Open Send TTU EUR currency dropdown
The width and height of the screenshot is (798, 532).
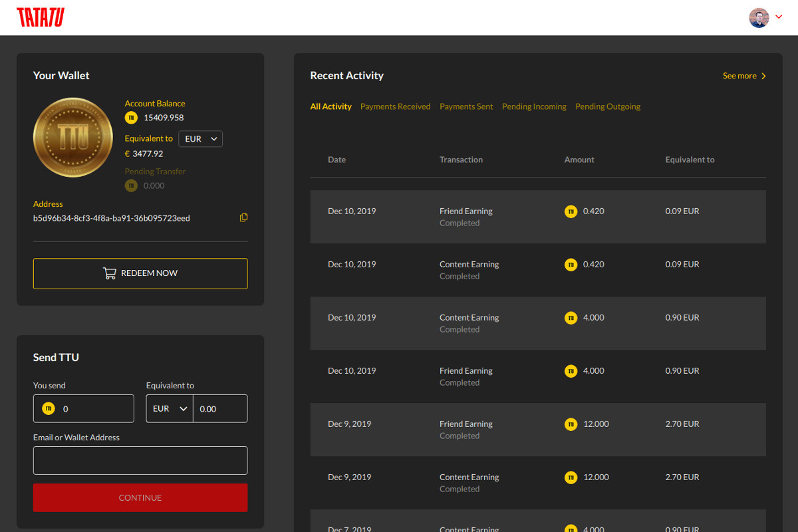[170, 408]
